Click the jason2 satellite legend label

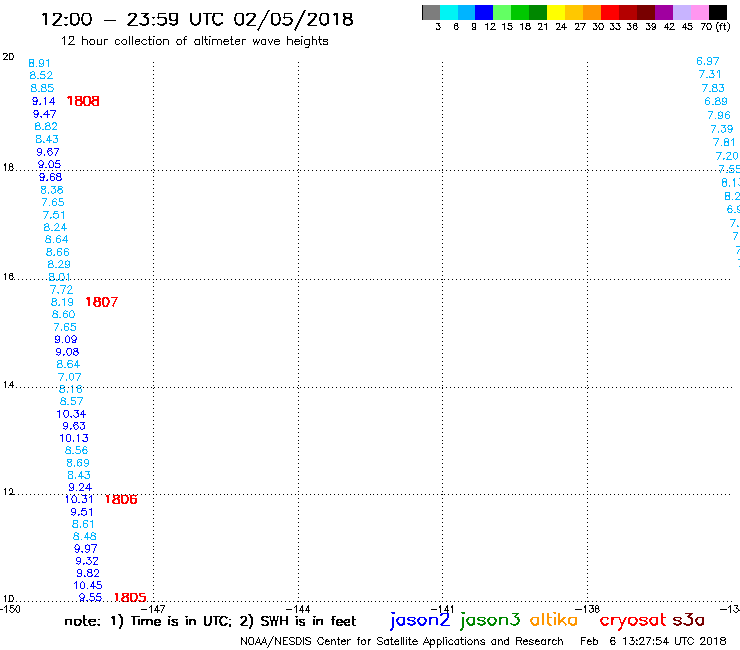[420, 620]
